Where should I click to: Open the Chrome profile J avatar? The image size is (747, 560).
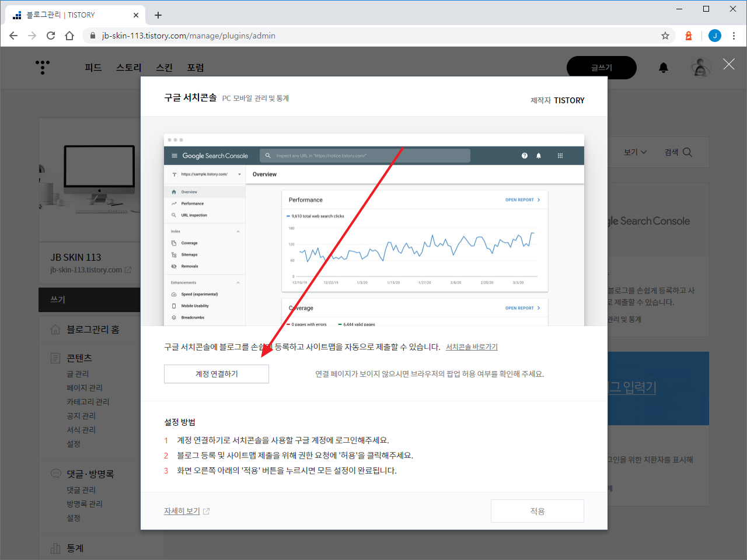[715, 36]
